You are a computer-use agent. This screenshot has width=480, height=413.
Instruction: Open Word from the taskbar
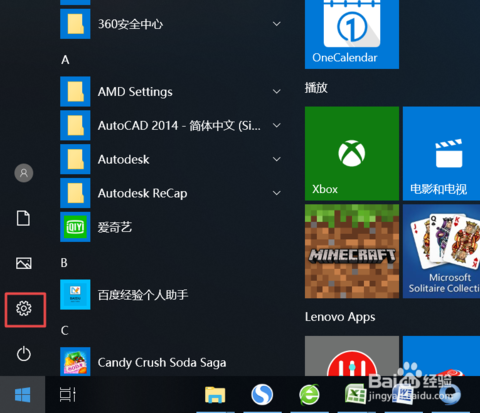(403, 395)
